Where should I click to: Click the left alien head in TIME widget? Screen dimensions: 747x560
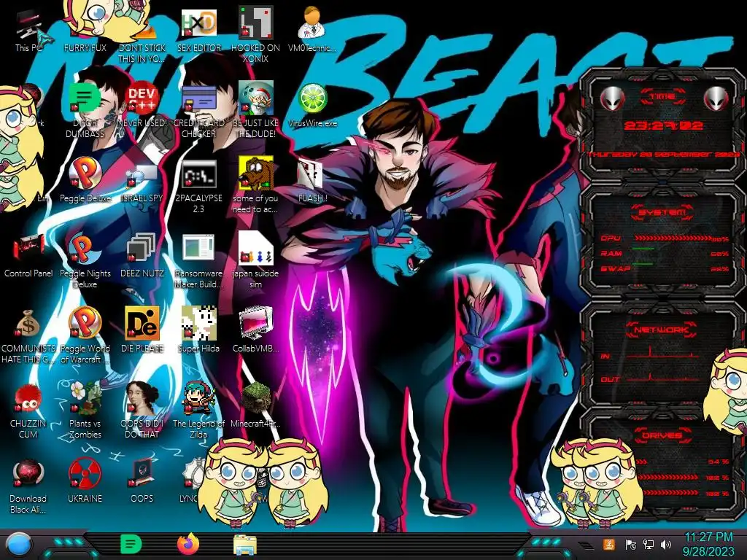612,99
